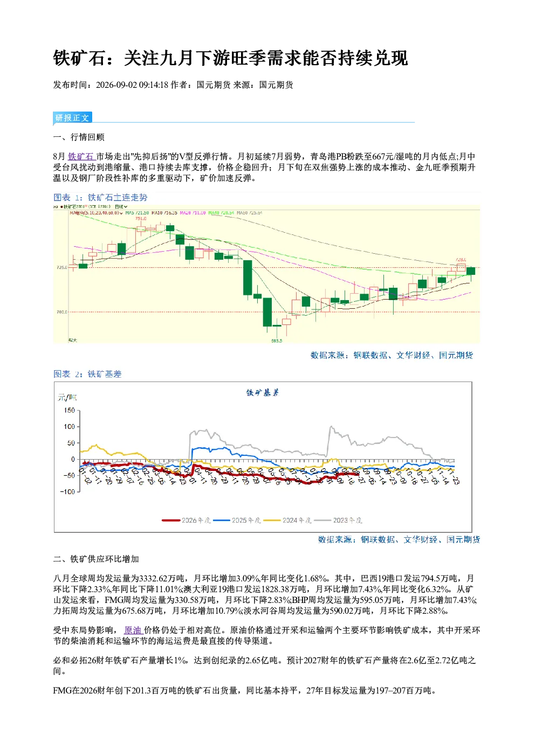Click the gray 2023年度 legend swatch

click(322, 520)
